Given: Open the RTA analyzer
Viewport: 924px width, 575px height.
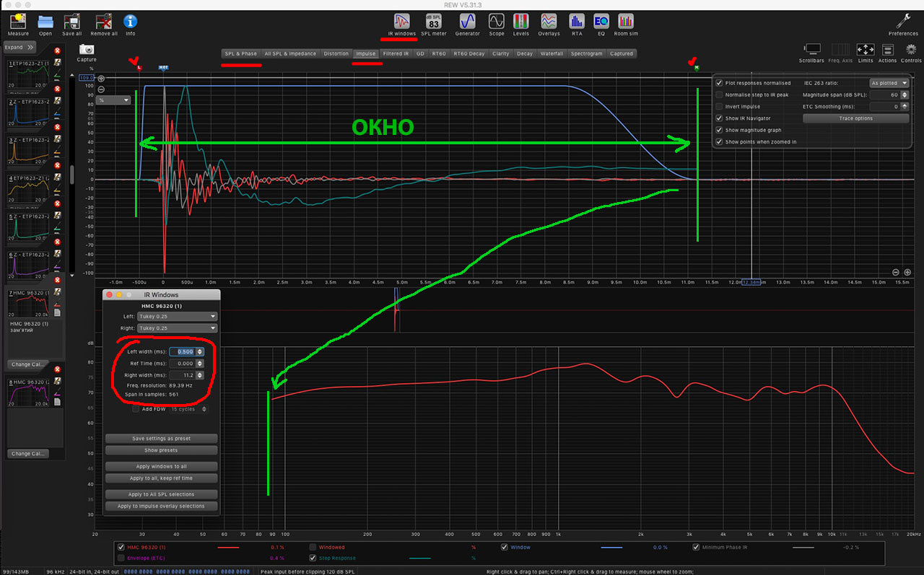Looking at the screenshot, I should point(576,21).
